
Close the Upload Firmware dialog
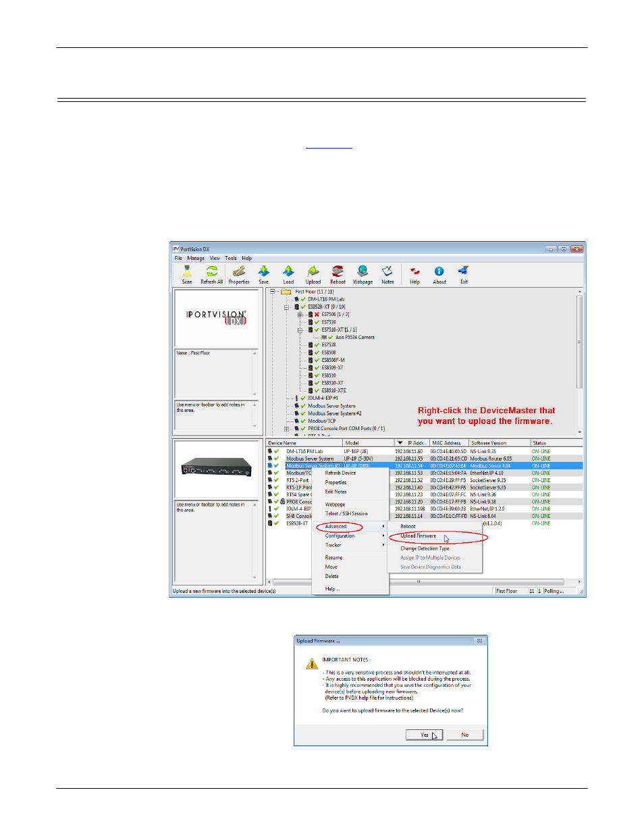[x=479, y=641]
